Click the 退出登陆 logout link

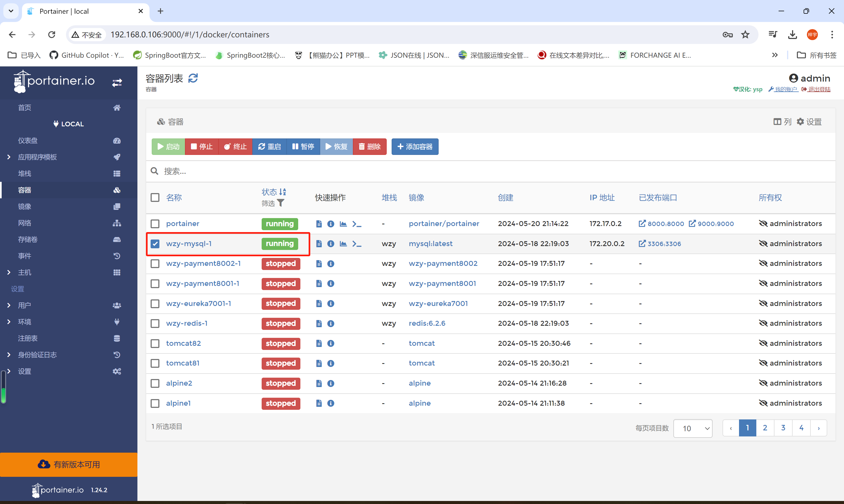(x=816, y=89)
